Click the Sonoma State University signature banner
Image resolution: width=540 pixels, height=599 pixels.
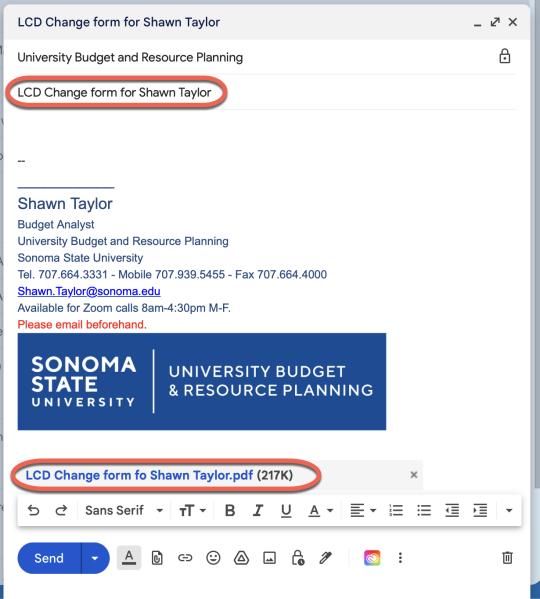click(202, 381)
